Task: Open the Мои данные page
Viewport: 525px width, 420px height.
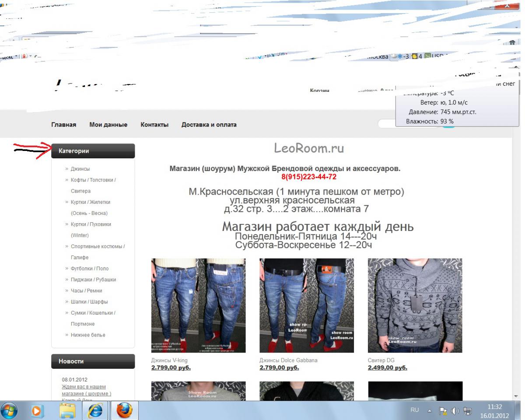Action: point(108,125)
